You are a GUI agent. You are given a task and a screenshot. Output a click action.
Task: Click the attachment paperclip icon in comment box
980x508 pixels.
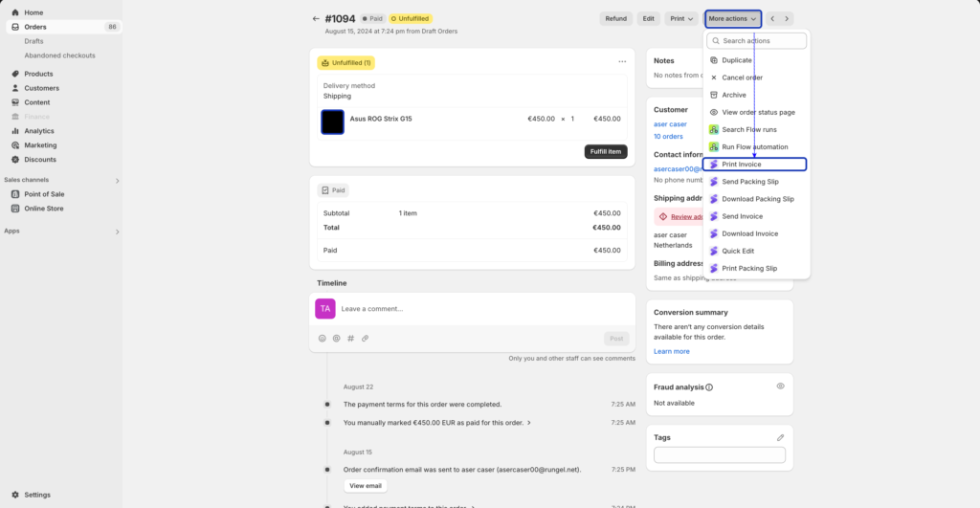pyautogui.click(x=365, y=338)
